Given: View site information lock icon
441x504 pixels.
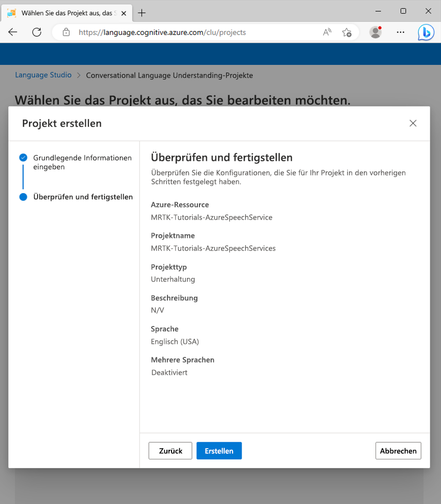Looking at the screenshot, I should 66,32.
